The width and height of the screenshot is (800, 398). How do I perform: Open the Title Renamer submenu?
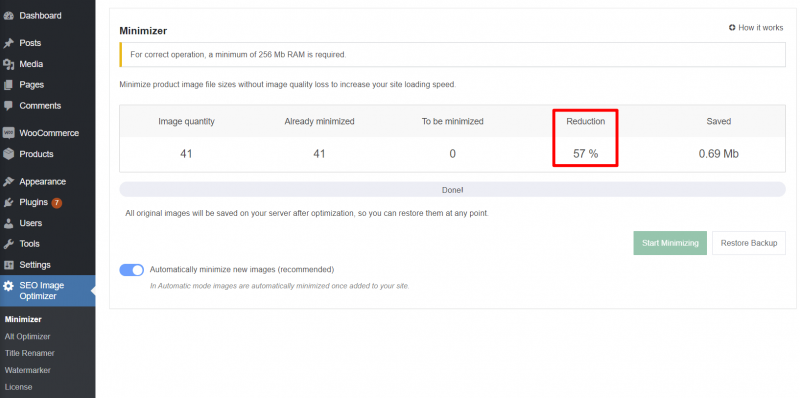pos(29,353)
